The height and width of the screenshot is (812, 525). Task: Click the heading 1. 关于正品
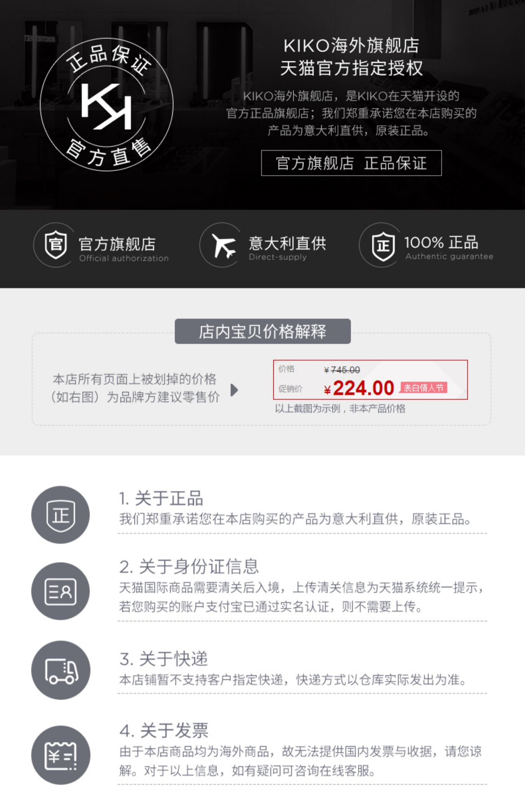pyautogui.click(x=161, y=498)
